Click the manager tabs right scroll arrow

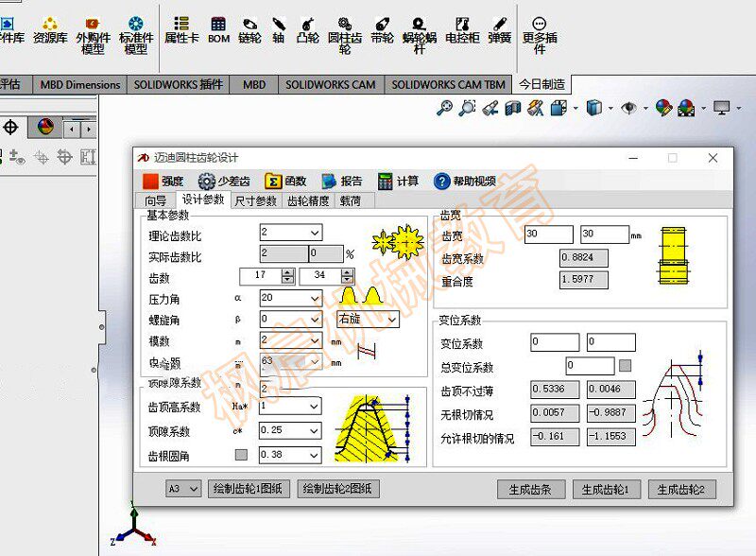click(x=88, y=130)
